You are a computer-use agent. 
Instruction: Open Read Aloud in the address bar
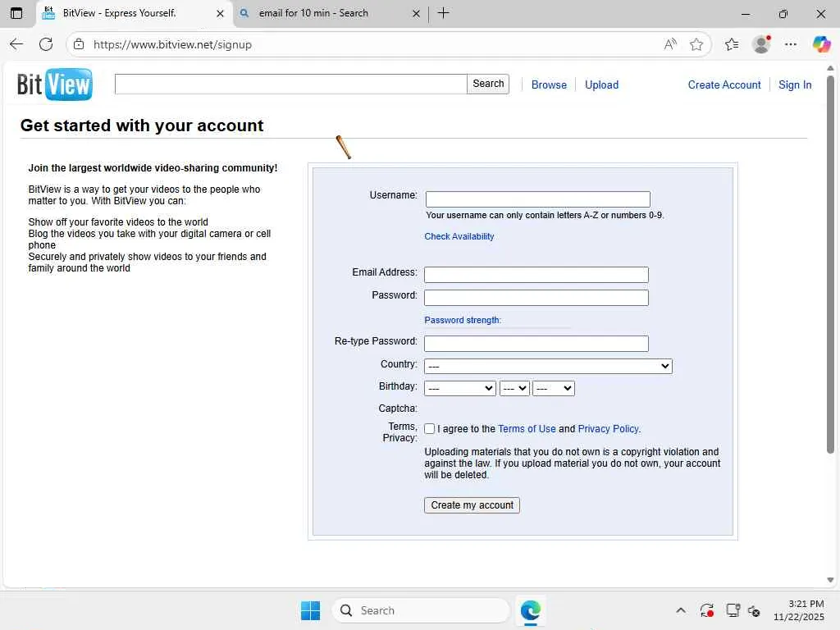[x=670, y=44]
